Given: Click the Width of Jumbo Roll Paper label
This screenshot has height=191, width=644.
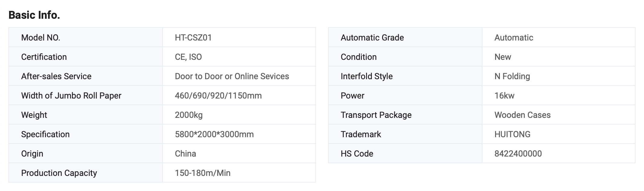Looking at the screenshot, I should pyautogui.click(x=71, y=95).
